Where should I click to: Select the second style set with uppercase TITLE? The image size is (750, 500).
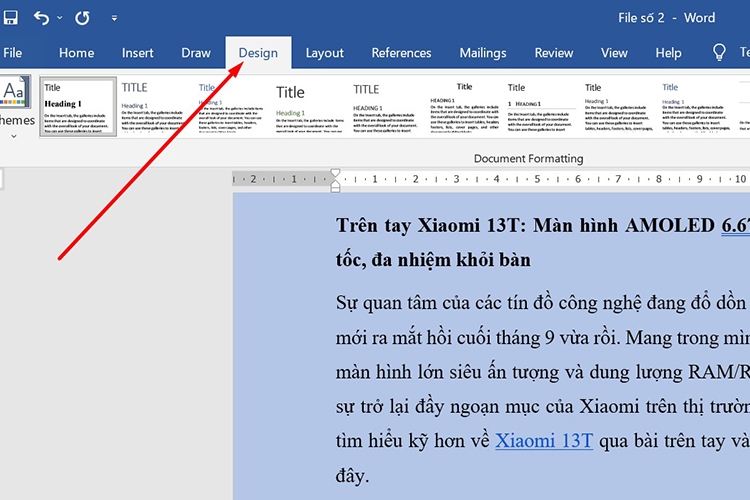[x=153, y=107]
